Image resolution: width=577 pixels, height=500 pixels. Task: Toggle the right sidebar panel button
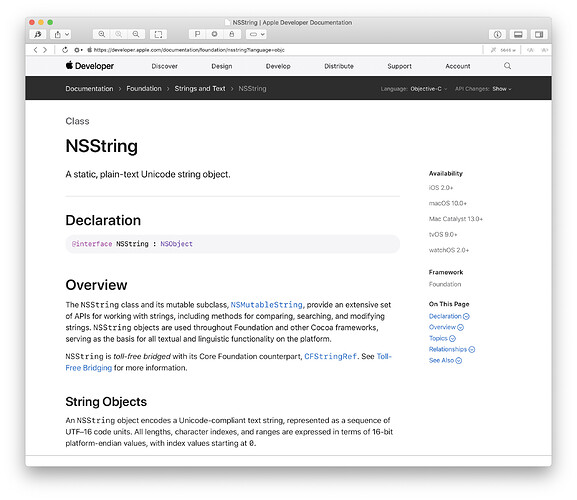click(x=539, y=34)
